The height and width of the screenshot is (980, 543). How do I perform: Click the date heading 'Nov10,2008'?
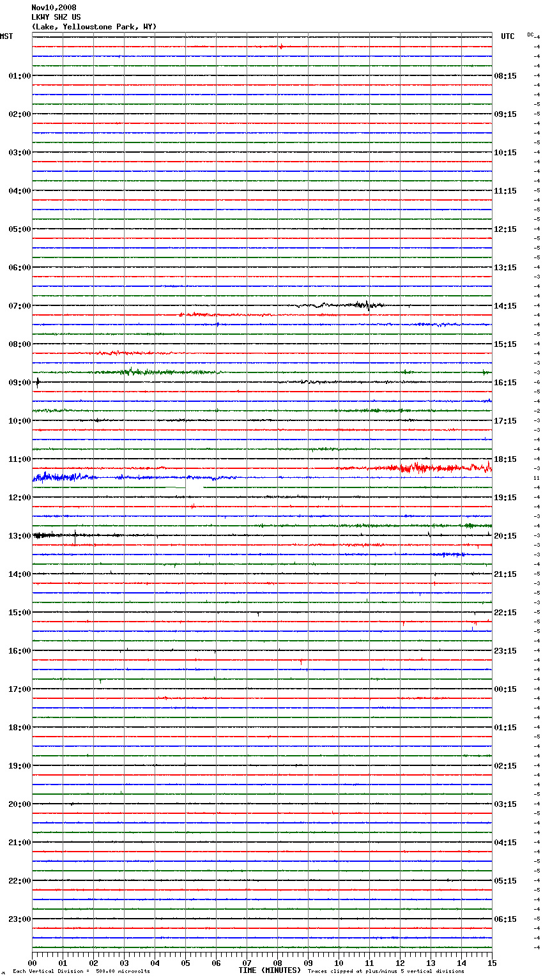(x=54, y=8)
